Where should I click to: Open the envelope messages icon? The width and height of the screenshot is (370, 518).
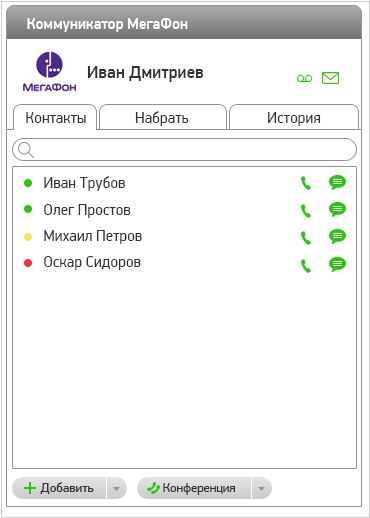(330, 78)
